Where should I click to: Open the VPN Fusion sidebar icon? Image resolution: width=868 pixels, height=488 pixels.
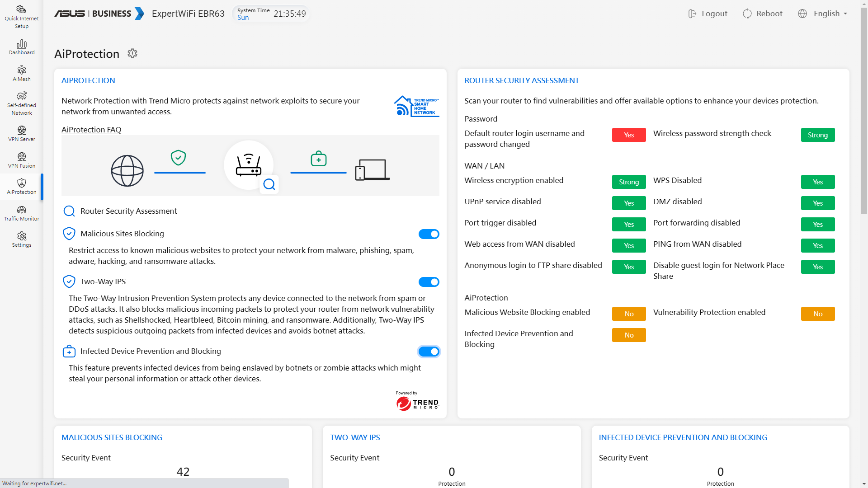pos(22,160)
